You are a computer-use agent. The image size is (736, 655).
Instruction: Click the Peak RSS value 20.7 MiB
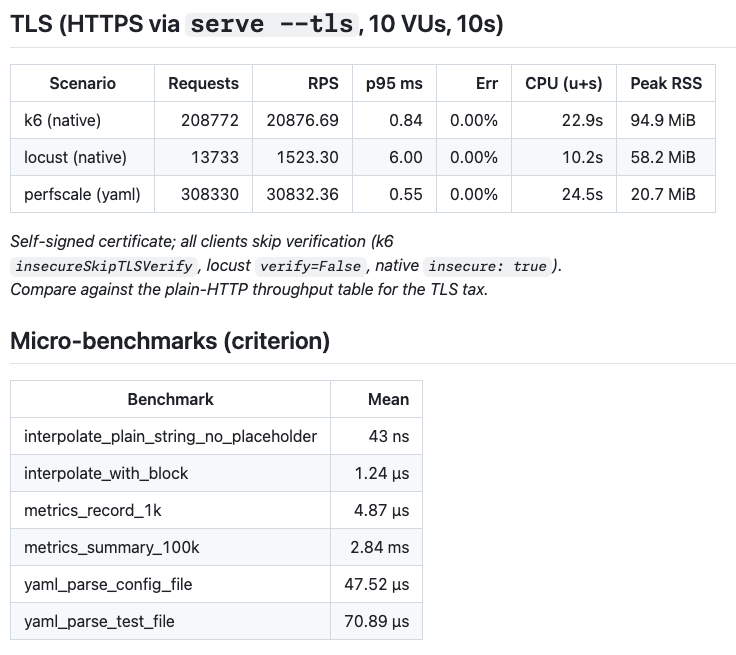tap(663, 194)
